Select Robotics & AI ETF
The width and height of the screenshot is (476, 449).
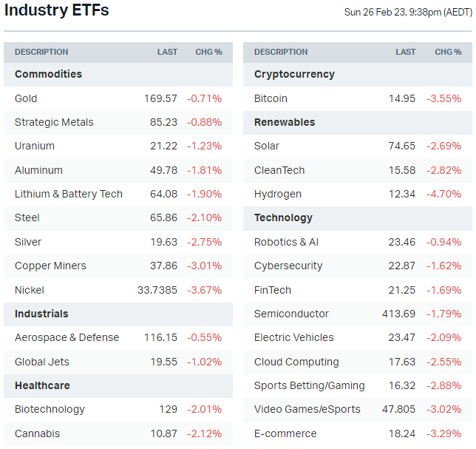[286, 242]
